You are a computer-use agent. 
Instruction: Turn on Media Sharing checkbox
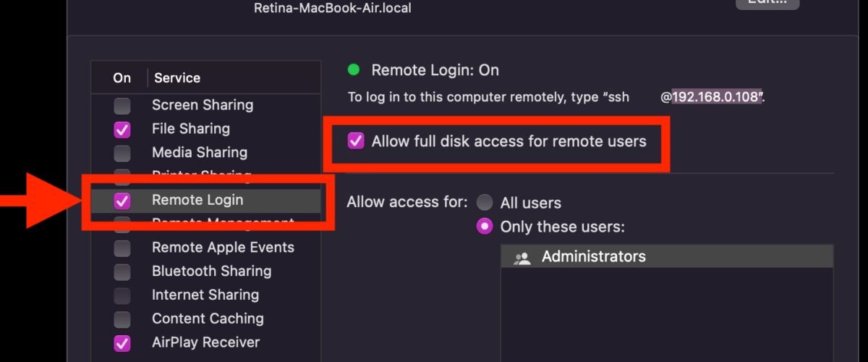tap(122, 153)
